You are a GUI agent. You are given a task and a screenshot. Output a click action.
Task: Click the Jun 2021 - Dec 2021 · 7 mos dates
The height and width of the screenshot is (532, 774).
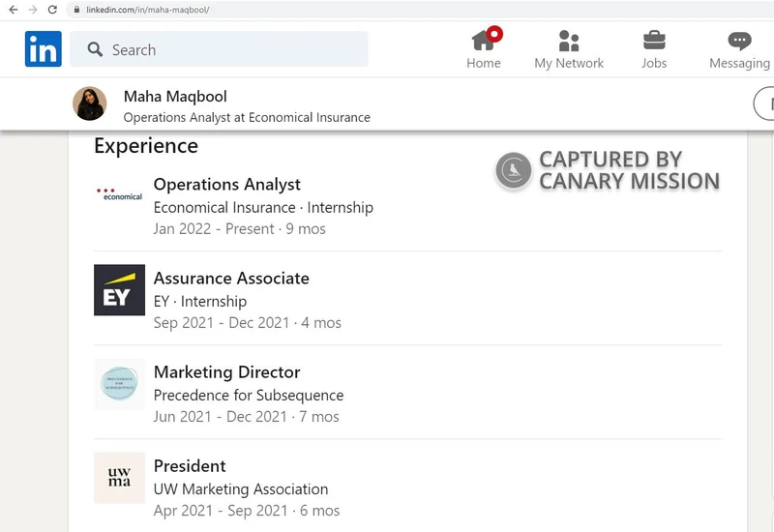coord(247,417)
